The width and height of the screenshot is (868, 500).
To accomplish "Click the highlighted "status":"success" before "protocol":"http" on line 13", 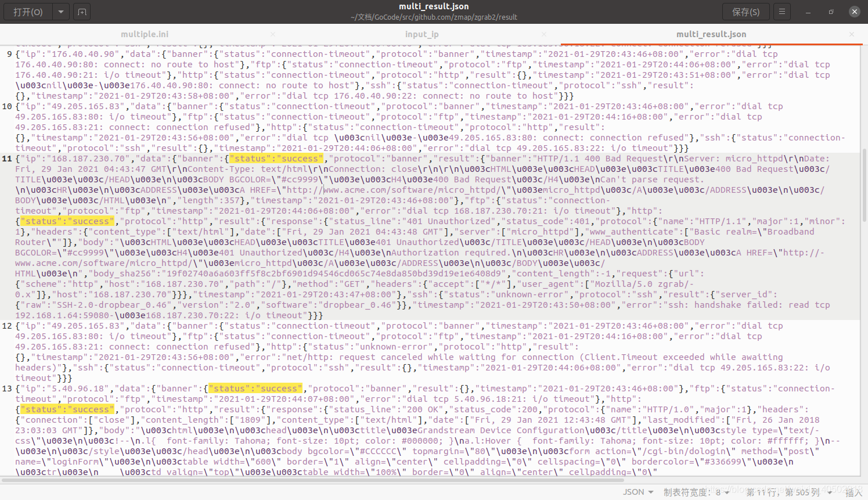I will [x=67, y=409].
